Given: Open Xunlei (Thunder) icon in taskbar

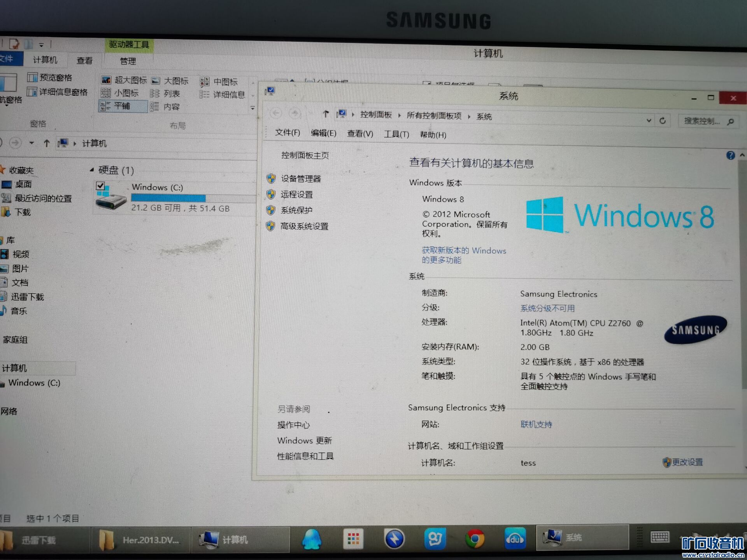Looking at the screenshot, I should point(394,539).
